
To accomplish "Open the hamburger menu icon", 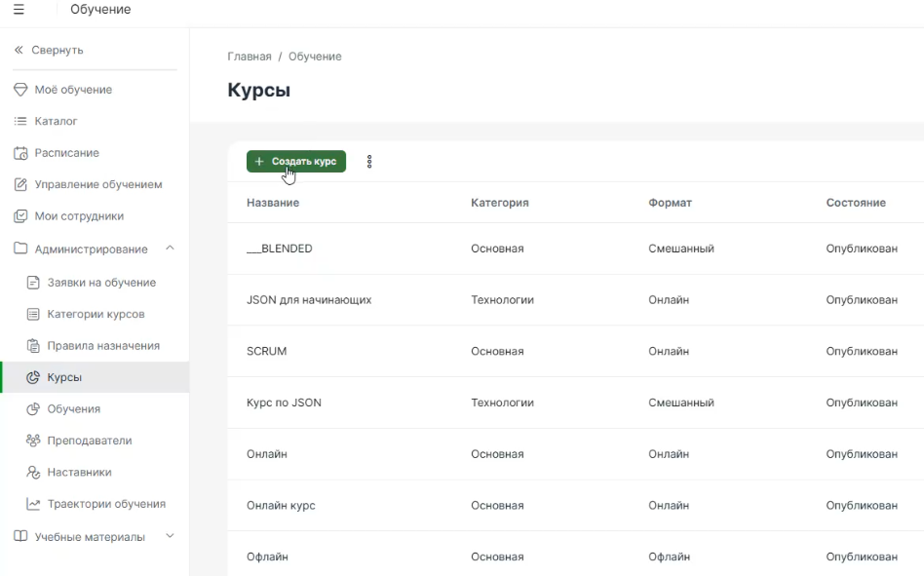I will (19, 10).
